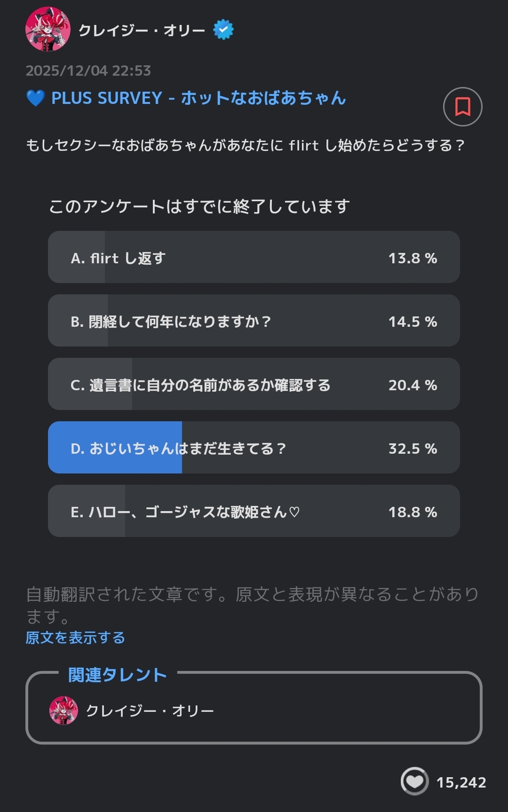The width and height of the screenshot is (508, 812).
Task: Select option C. 遺言書に自分の名前があるか確認する
Action: (254, 384)
